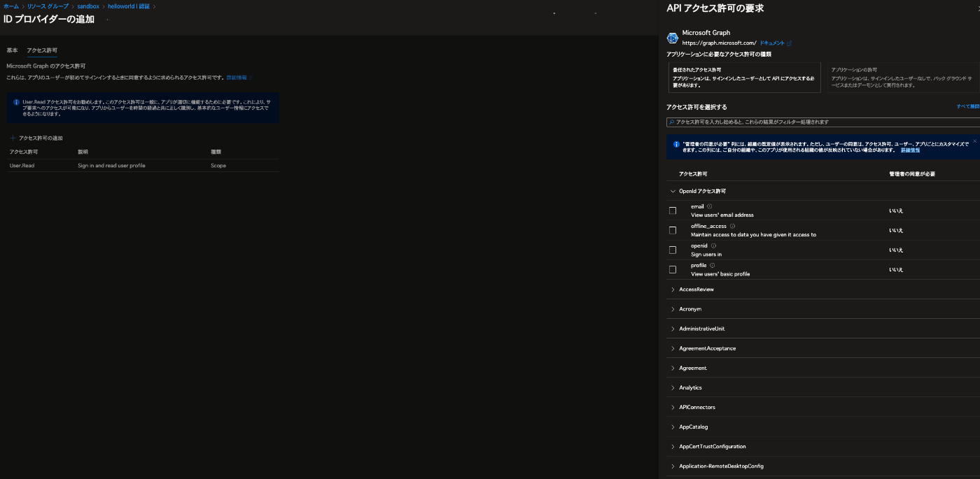Click info icon next to profile permission

[x=712, y=265]
